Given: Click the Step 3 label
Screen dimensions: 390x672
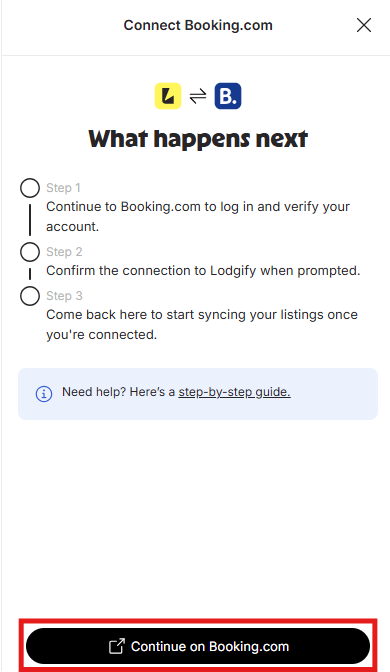Looking at the screenshot, I should (64, 296).
